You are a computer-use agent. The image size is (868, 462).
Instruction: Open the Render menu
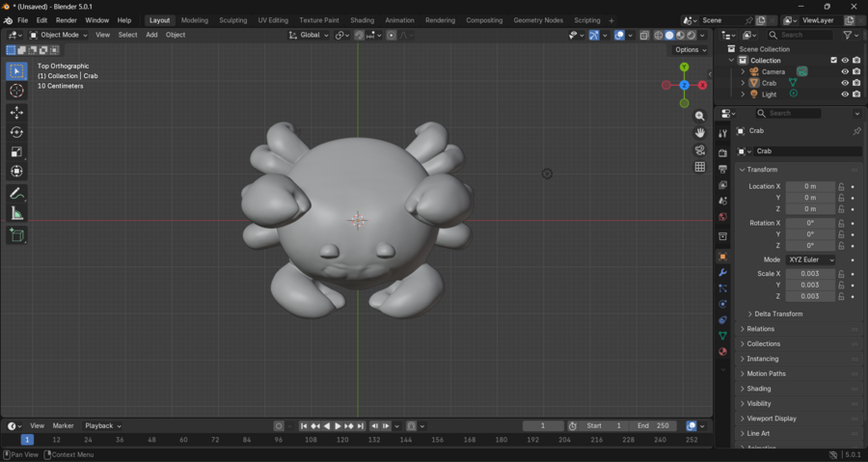[66, 20]
